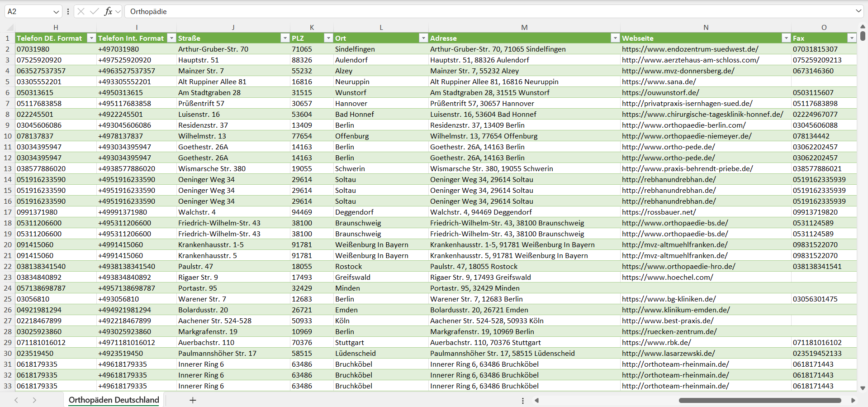This screenshot has height=407, width=868.
Task: Select fax cell 071181016102
Action: [824, 342]
